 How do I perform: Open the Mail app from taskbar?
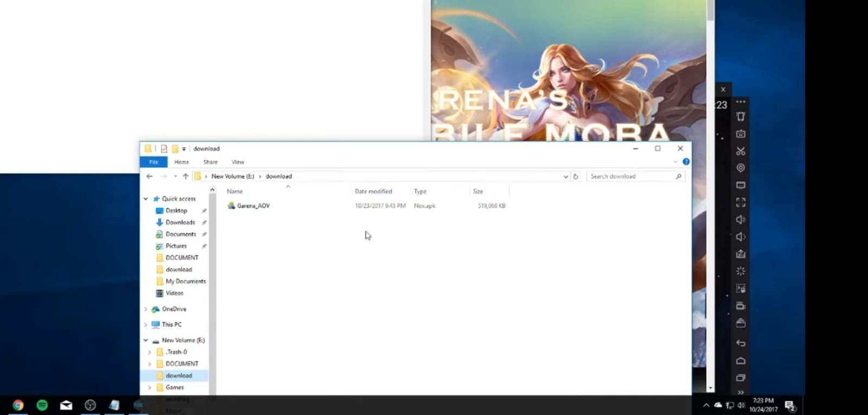[x=66, y=405]
